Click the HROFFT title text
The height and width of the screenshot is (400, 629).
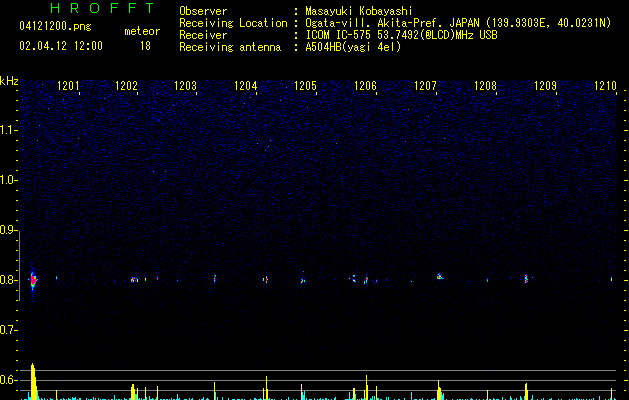102,8
